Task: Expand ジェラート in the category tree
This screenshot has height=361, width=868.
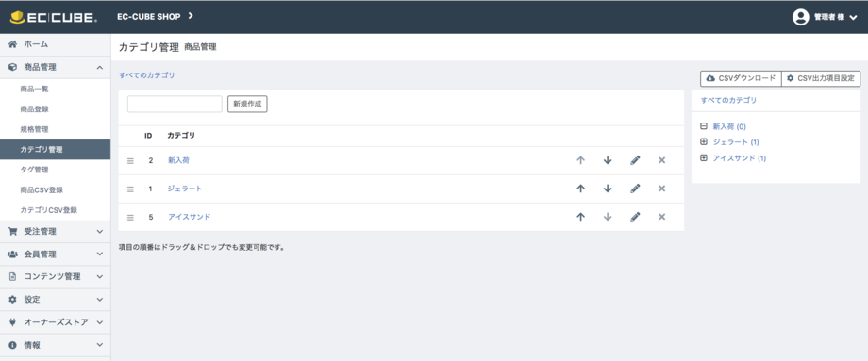Action: coord(704,142)
